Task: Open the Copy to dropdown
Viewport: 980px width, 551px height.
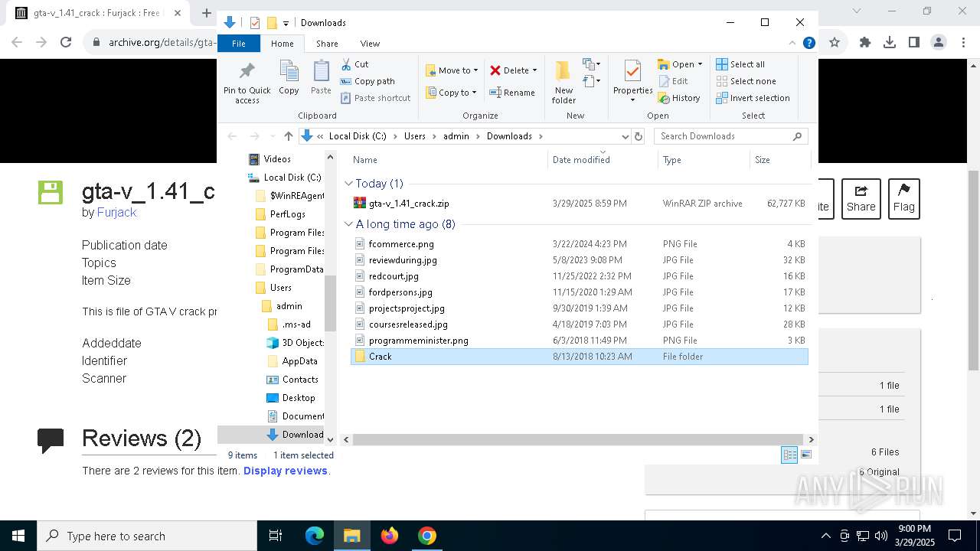Action: point(451,93)
